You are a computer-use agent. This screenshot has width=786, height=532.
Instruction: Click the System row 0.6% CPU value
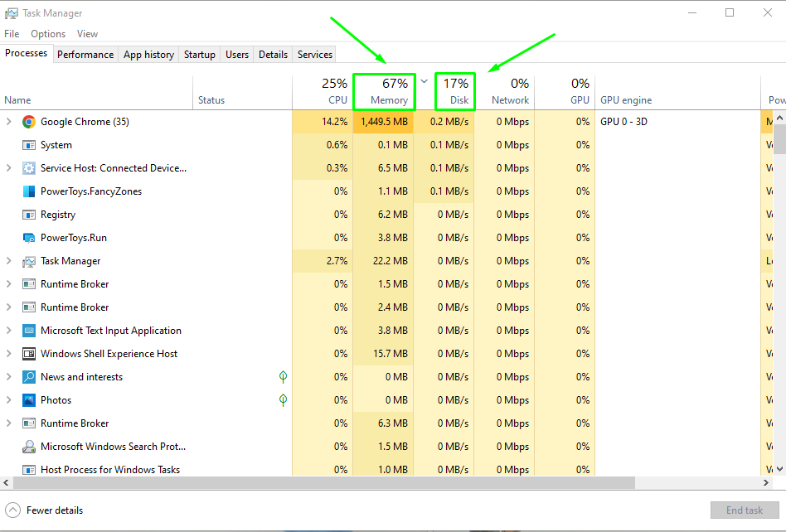[x=337, y=145]
